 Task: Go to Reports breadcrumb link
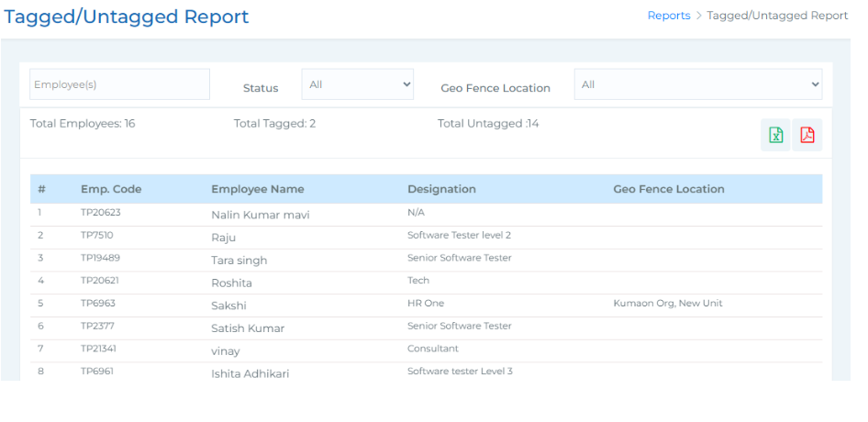(x=669, y=16)
